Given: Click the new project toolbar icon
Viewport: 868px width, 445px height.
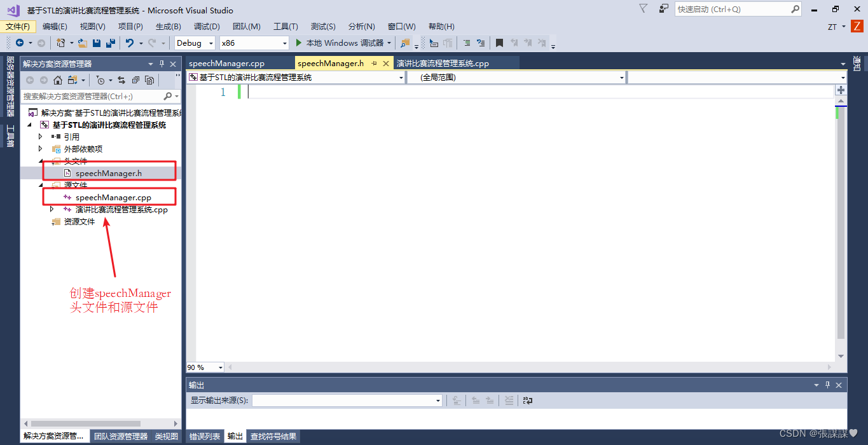Looking at the screenshot, I should coord(60,43).
